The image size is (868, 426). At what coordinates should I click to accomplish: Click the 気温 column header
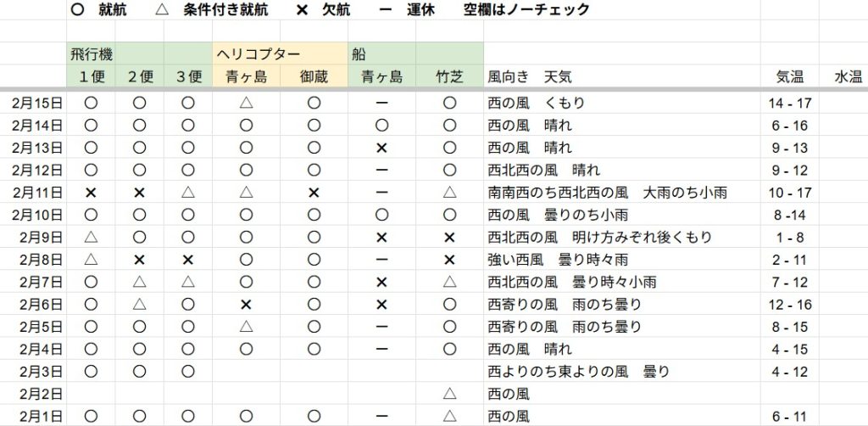click(x=789, y=76)
